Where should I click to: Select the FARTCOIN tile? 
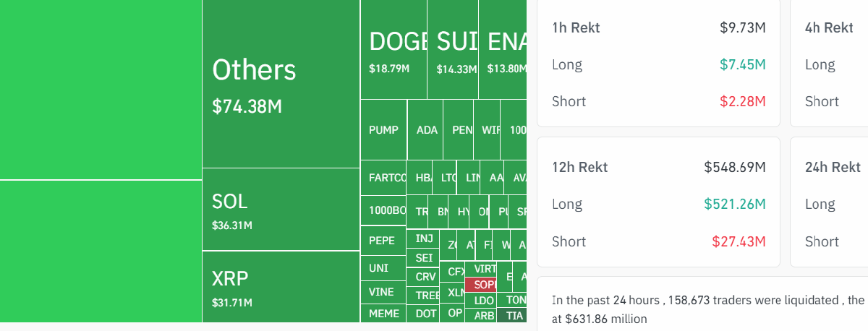[383, 178]
